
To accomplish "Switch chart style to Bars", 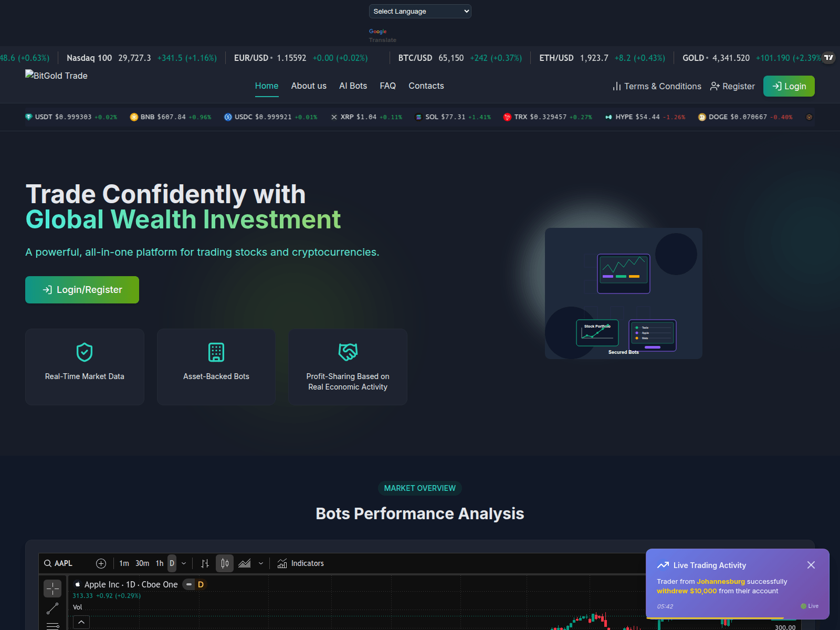I will pyautogui.click(x=205, y=563).
